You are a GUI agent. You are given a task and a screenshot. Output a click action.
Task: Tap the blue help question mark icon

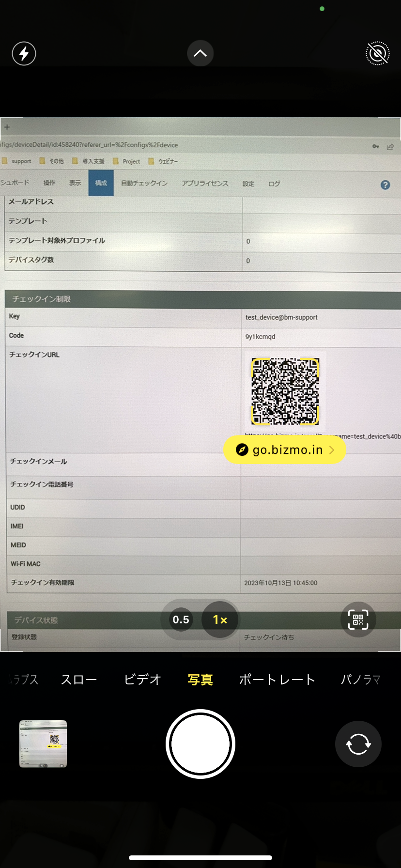(x=385, y=185)
